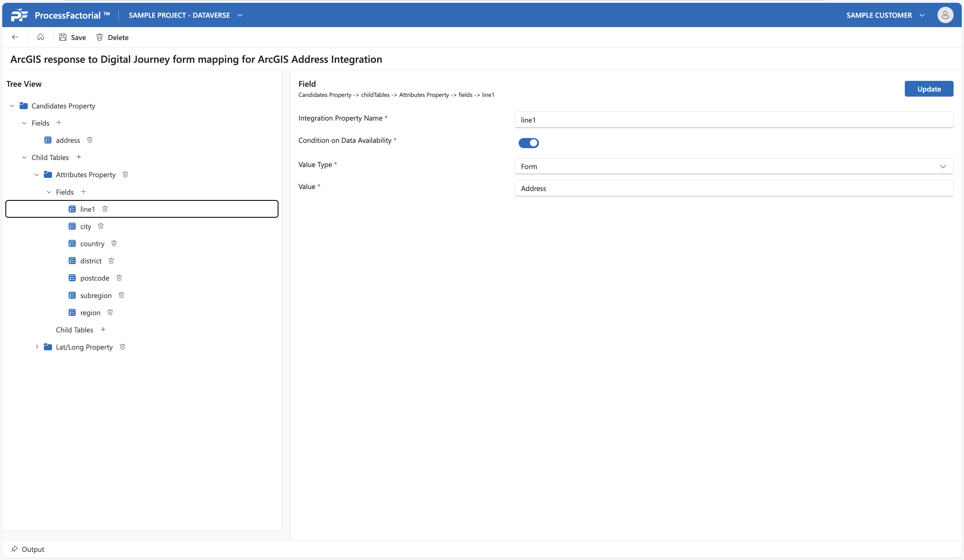Remove the Lat/Long Property with trash icon
This screenshot has height=560, width=964.
[x=122, y=347]
